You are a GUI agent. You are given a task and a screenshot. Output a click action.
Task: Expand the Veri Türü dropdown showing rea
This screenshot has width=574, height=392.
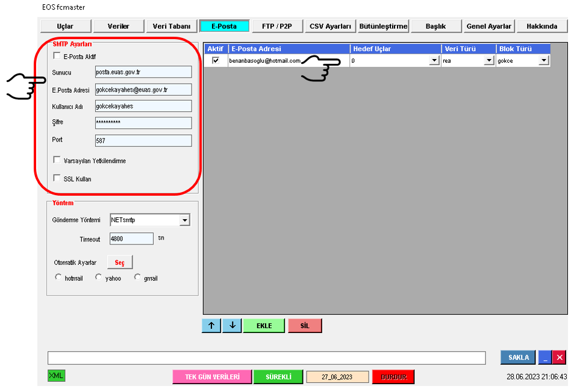(x=488, y=60)
